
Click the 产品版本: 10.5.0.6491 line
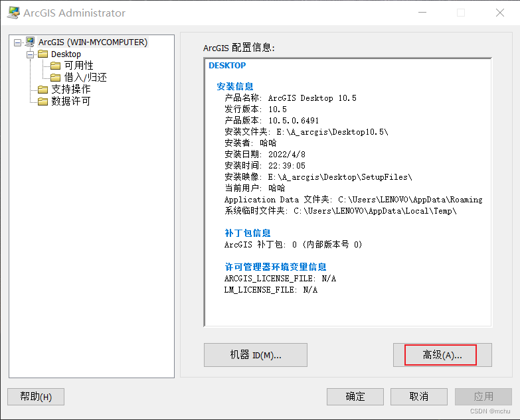(x=272, y=121)
